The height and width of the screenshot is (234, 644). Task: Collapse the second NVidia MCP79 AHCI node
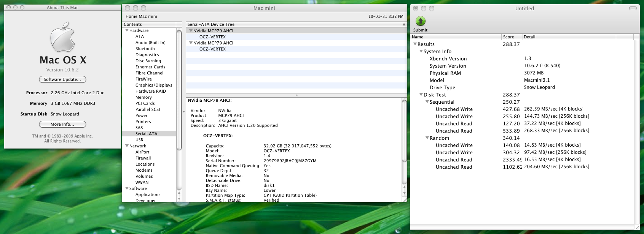click(191, 43)
